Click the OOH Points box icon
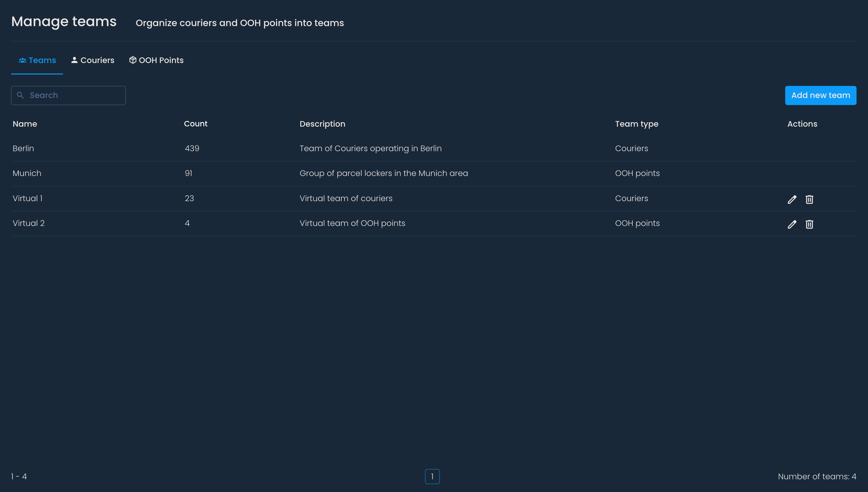 click(x=132, y=60)
